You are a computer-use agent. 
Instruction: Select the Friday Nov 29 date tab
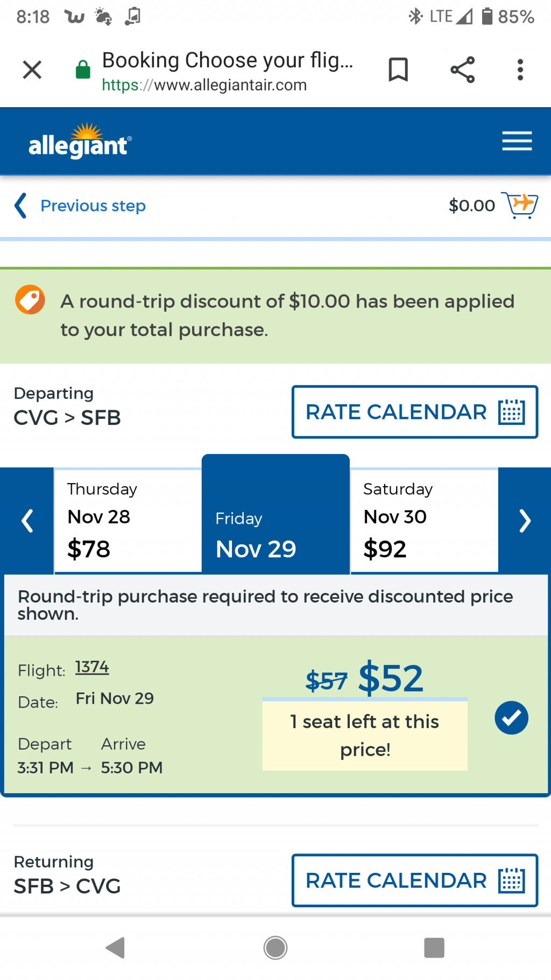275,515
